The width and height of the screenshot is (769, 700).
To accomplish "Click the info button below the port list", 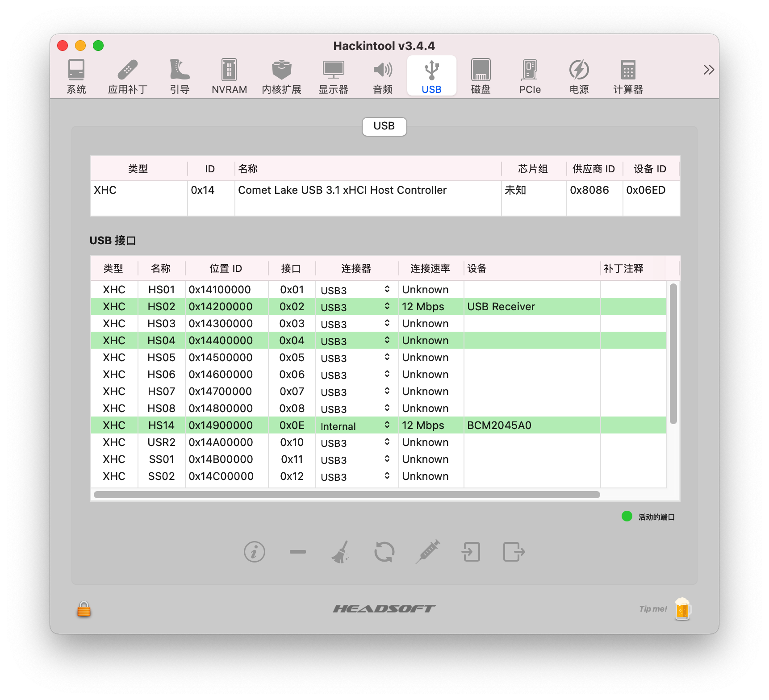I will 255,552.
